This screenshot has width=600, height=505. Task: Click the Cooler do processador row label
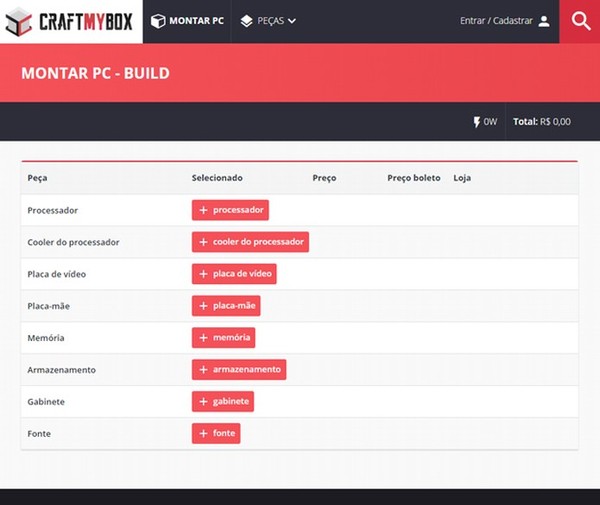[73, 242]
